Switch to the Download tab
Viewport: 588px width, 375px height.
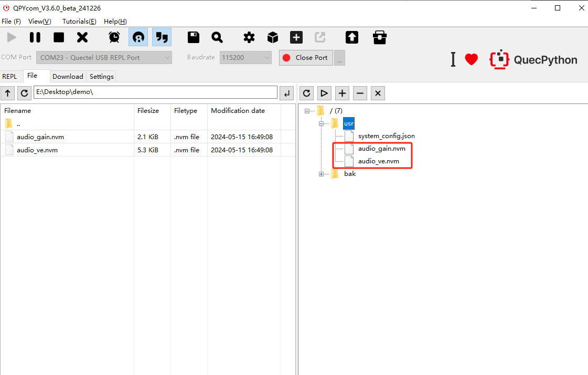(68, 77)
